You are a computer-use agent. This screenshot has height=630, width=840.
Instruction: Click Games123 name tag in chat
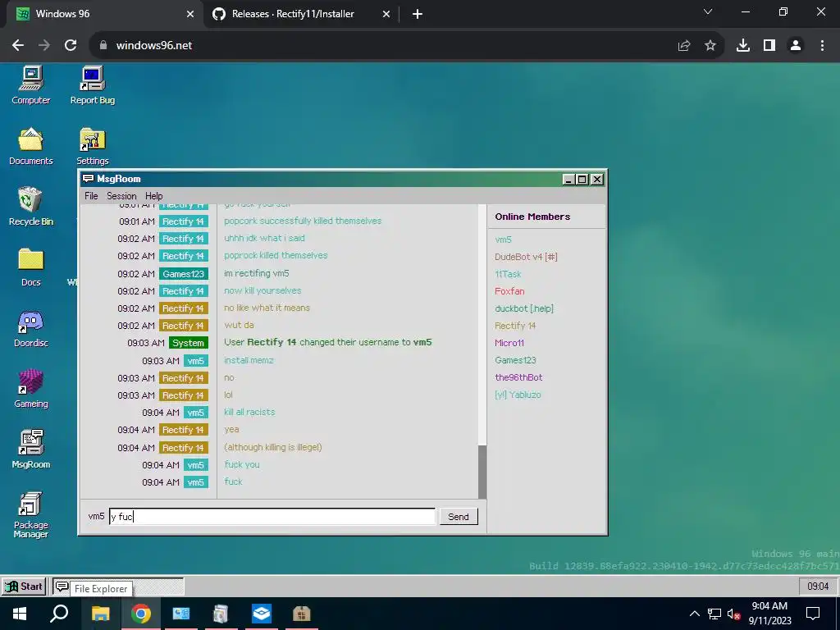(183, 274)
